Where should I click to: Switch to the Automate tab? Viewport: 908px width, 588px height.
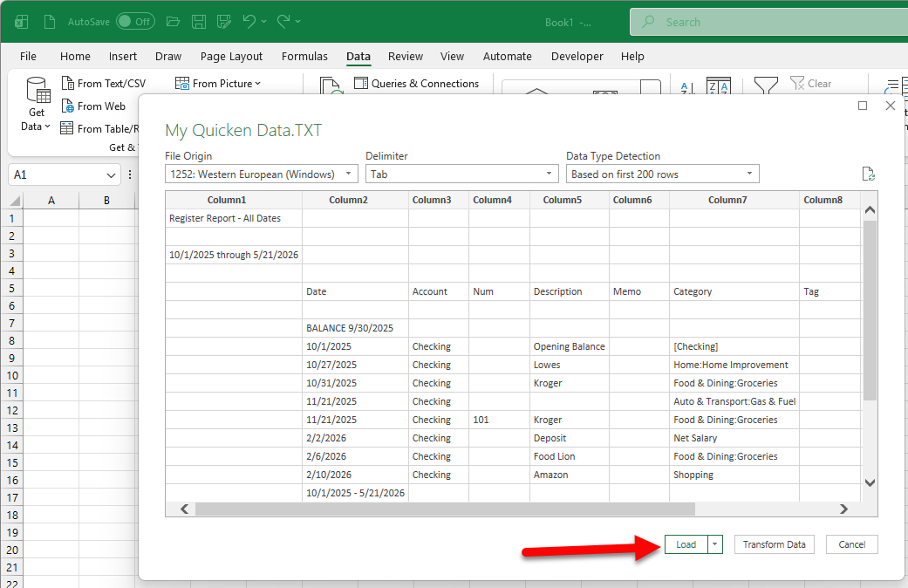508,56
